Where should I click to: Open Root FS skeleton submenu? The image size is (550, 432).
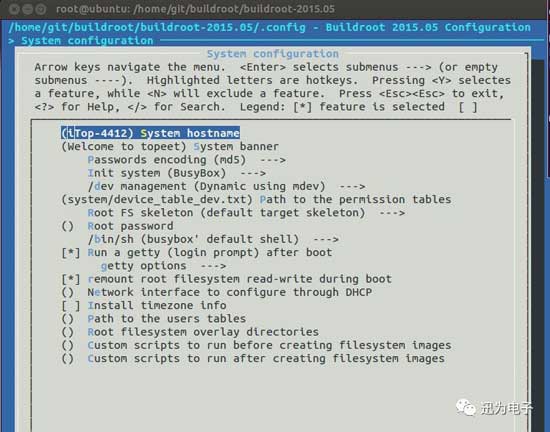pos(246,213)
